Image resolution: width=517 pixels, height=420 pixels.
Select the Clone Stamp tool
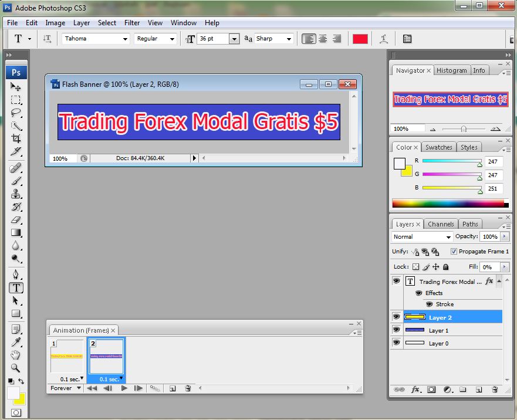click(x=15, y=194)
